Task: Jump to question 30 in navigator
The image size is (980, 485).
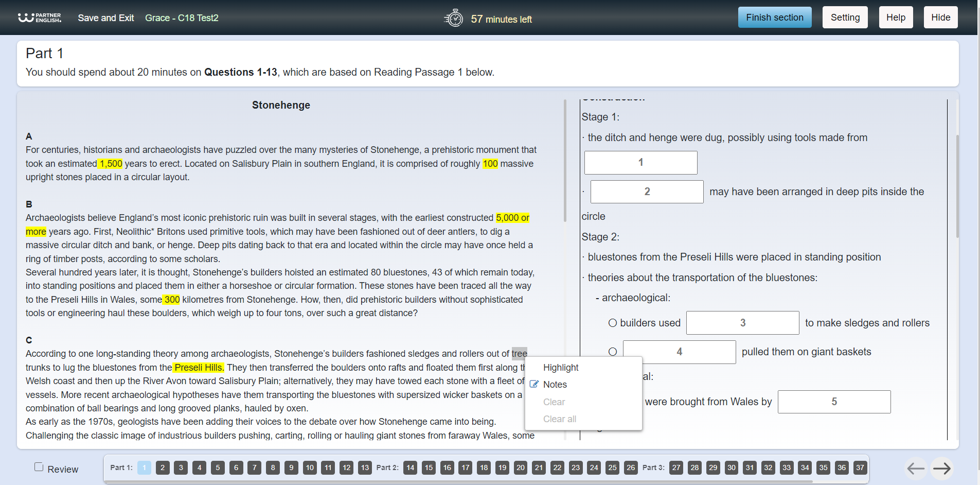Action: (x=732, y=467)
